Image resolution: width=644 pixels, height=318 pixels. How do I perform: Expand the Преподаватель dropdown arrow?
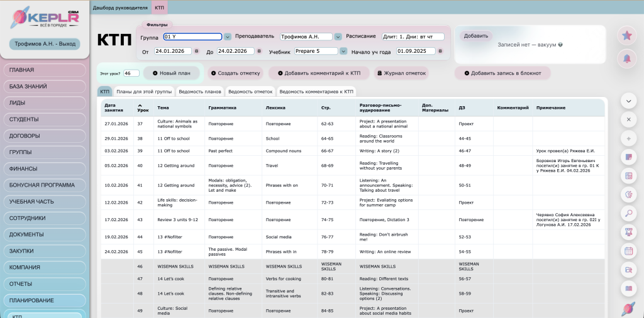pos(338,36)
